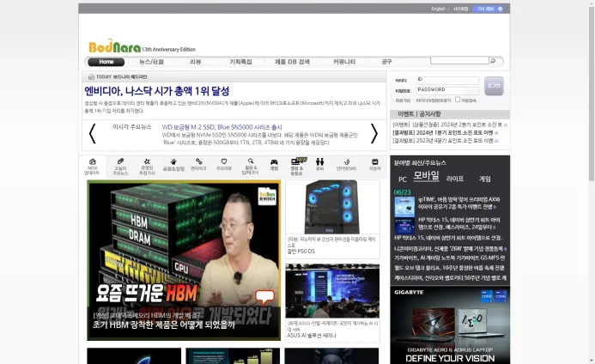Select the 이벤트 tab header
The image size is (595, 364).
click(406, 114)
